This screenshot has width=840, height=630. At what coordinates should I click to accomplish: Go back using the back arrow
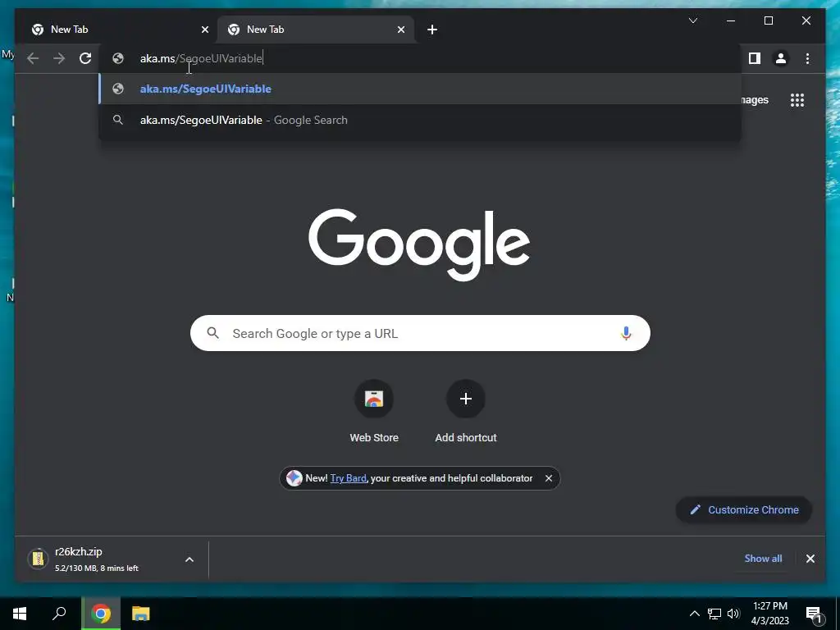(x=33, y=58)
